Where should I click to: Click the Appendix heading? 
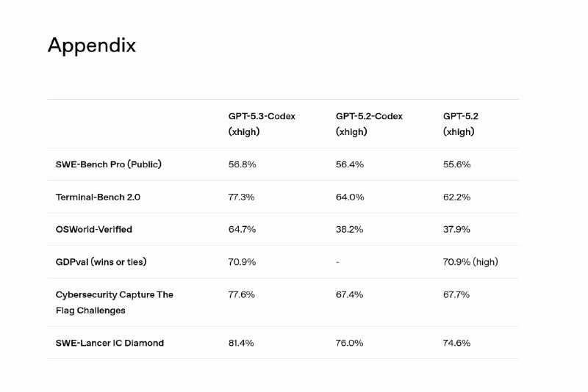click(x=92, y=46)
